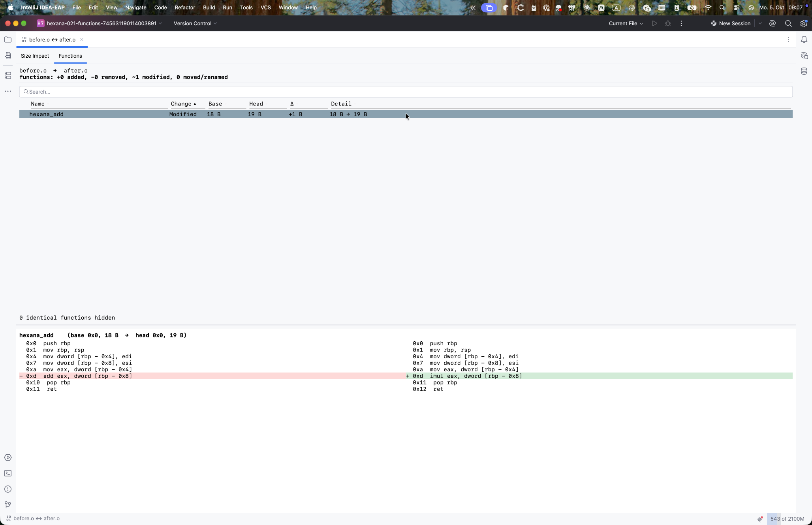Open Search Everywhere magnifier
The image size is (812, 525).
[788, 23]
